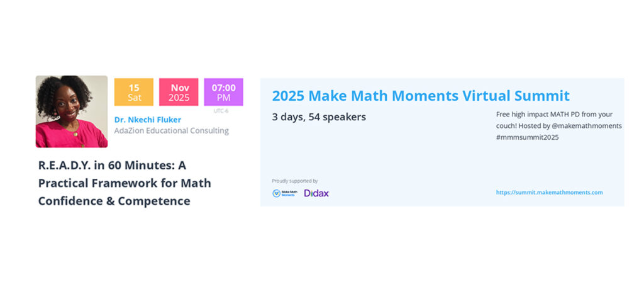Click the word Confidence & Competence line
The image size is (644, 301).
114,201
